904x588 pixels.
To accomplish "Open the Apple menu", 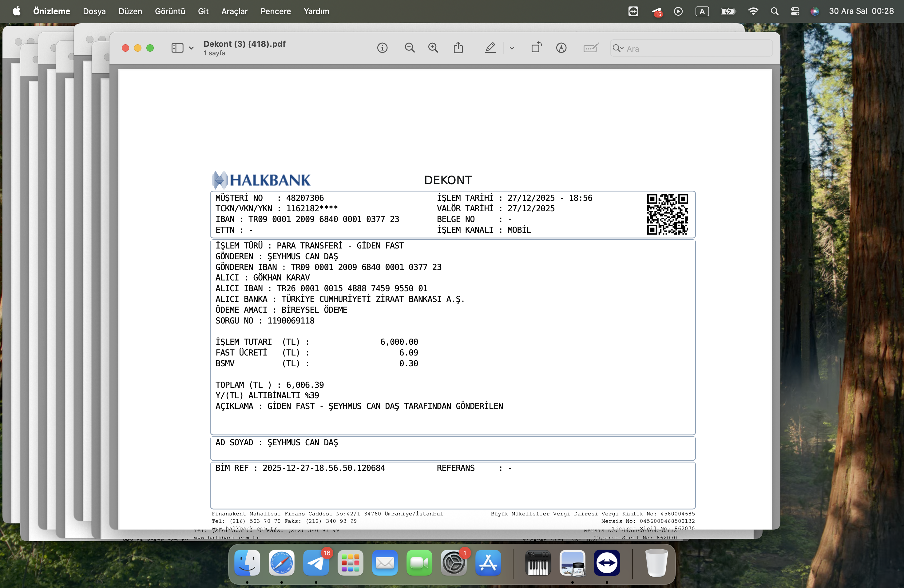I will (x=17, y=11).
